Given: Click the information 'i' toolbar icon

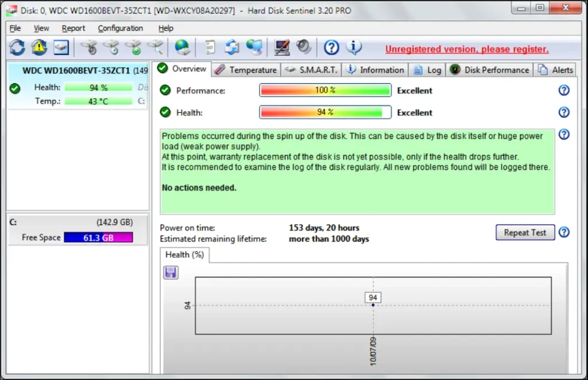Looking at the screenshot, I should (354, 47).
